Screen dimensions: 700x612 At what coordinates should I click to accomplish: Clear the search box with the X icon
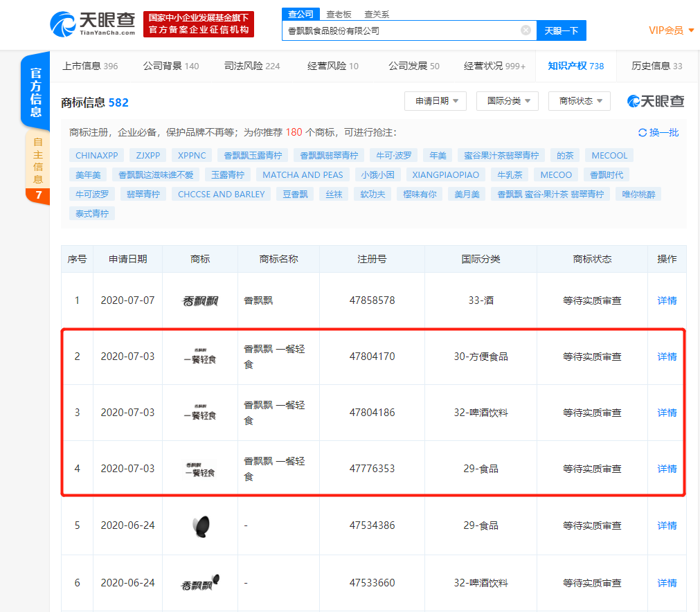pyautogui.click(x=526, y=30)
